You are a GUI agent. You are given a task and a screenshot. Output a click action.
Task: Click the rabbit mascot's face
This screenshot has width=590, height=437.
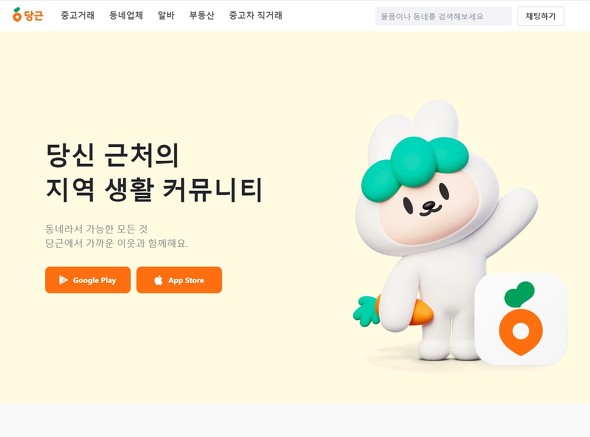(427, 213)
